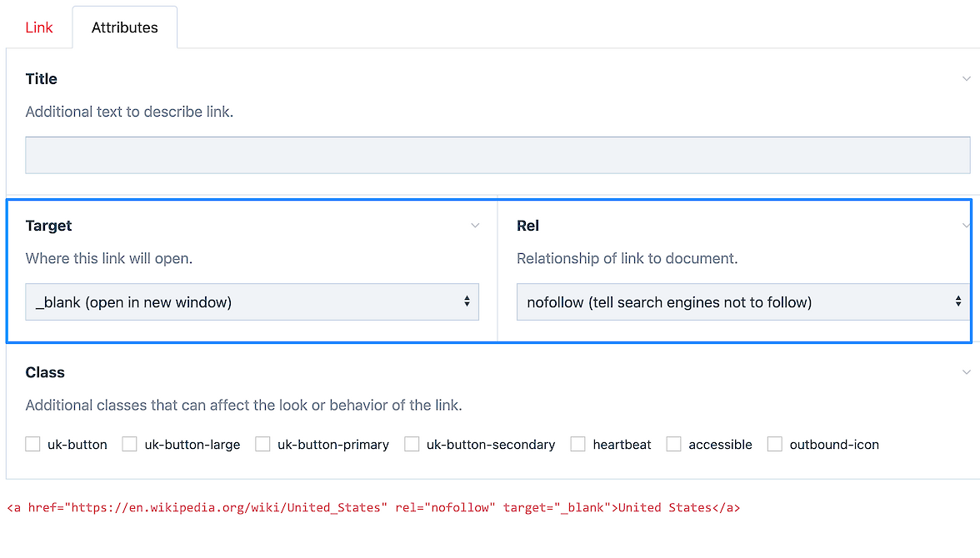Screen dimensions: 980x558
Task: Open the Target dropdown showing _blank
Action: (x=252, y=302)
